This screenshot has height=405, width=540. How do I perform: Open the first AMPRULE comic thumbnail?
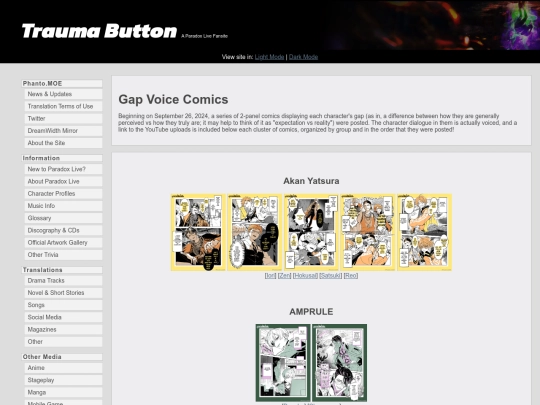tap(283, 363)
